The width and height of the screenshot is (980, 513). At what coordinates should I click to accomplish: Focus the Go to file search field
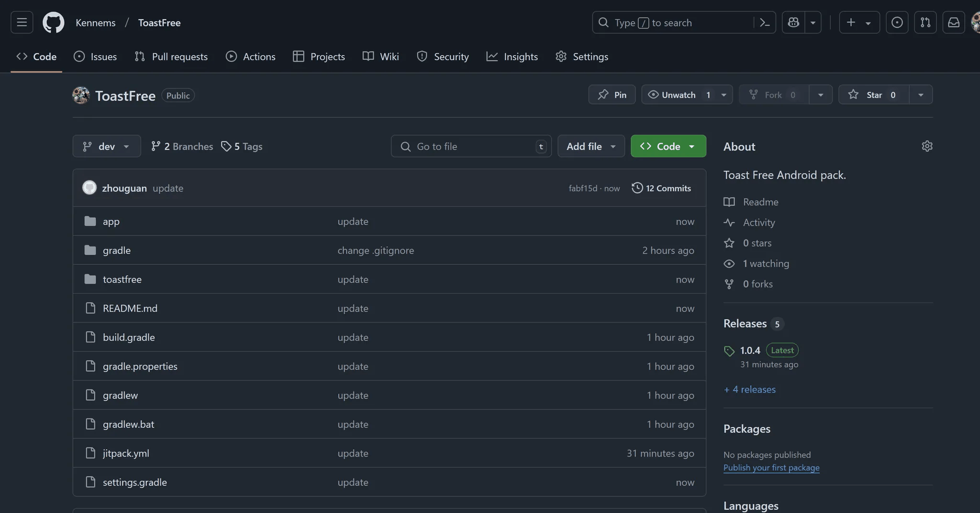click(x=471, y=146)
